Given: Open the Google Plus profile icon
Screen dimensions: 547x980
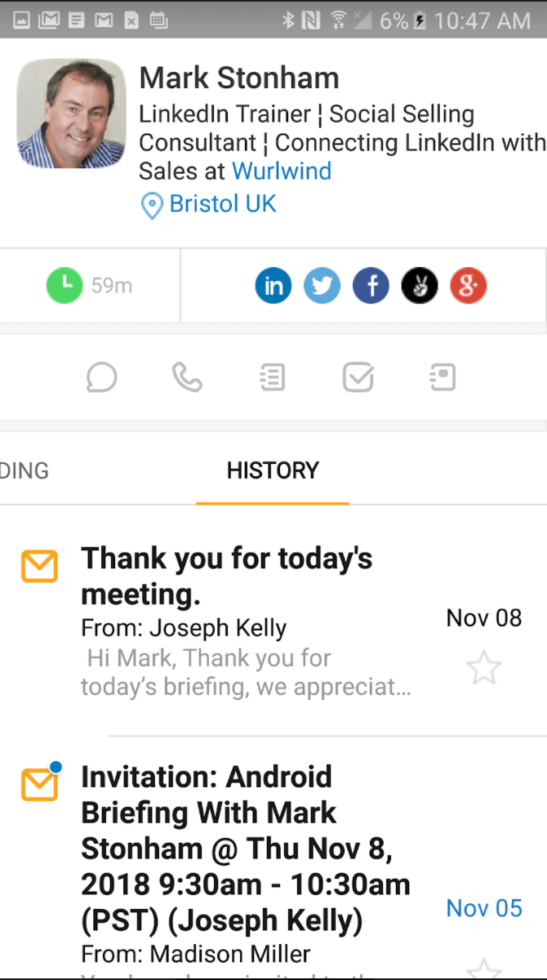Looking at the screenshot, I should point(468,286).
